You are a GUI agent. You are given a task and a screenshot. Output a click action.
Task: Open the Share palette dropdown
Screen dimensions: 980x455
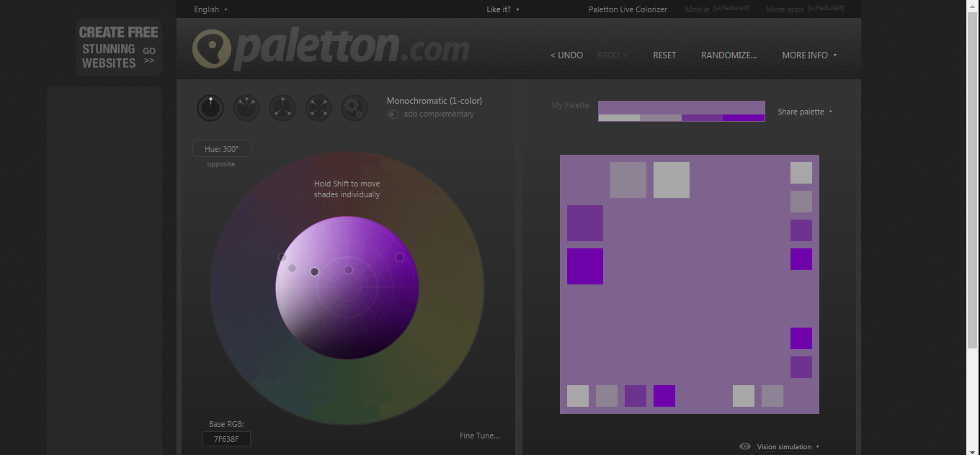805,112
